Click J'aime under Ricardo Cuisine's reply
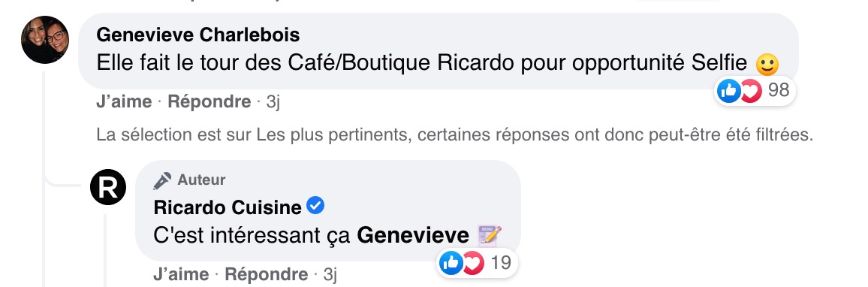This screenshot has height=287, width=868. (x=181, y=274)
